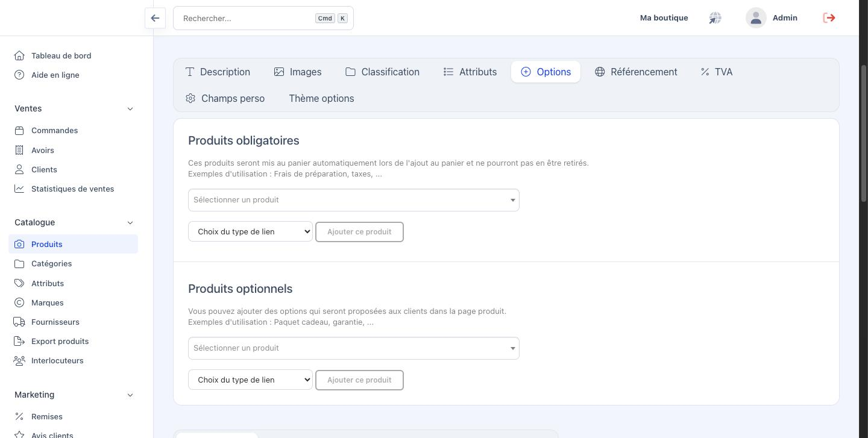Screen dimensions: 868x438
Task: Collapse the Ventes section chevron
Action: click(130, 108)
